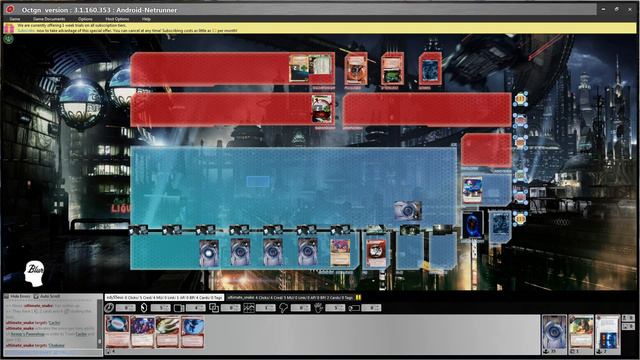The width and height of the screenshot is (640, 360).
Task: Open the Game Documents menu
Action: [x=49, y=19]
